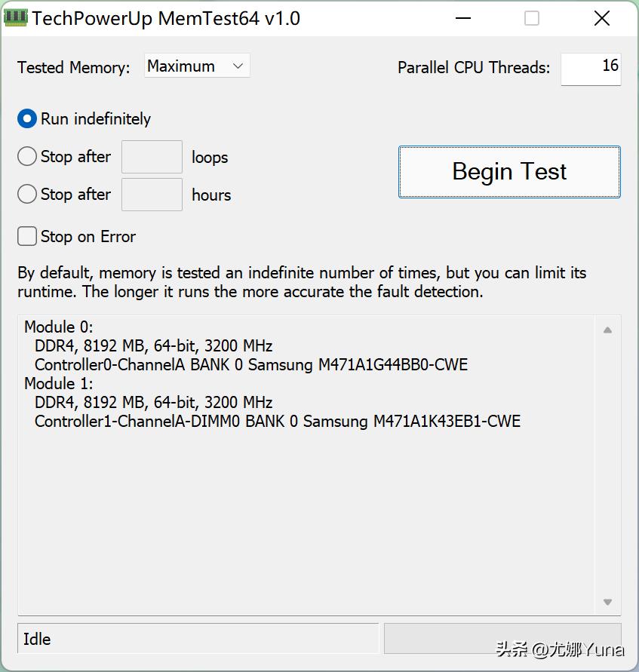
Task: Click the Module 1: line
Action: coord(59,384)
